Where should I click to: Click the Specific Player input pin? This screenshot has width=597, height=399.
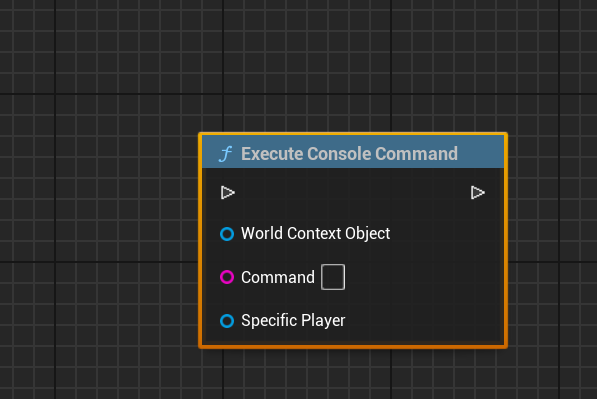tap(227, 321)
